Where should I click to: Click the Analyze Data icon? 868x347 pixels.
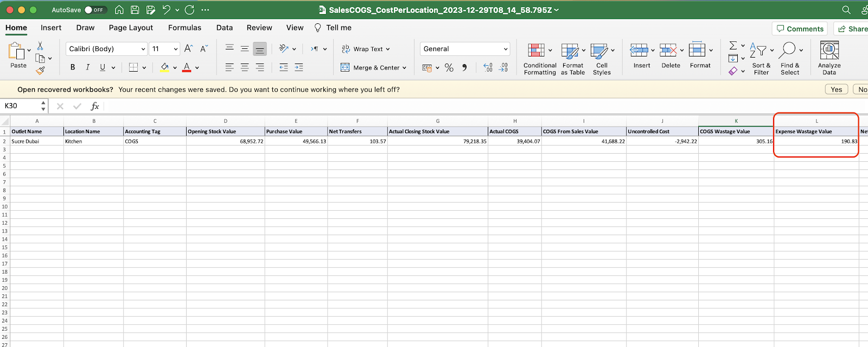coord(829,59)
